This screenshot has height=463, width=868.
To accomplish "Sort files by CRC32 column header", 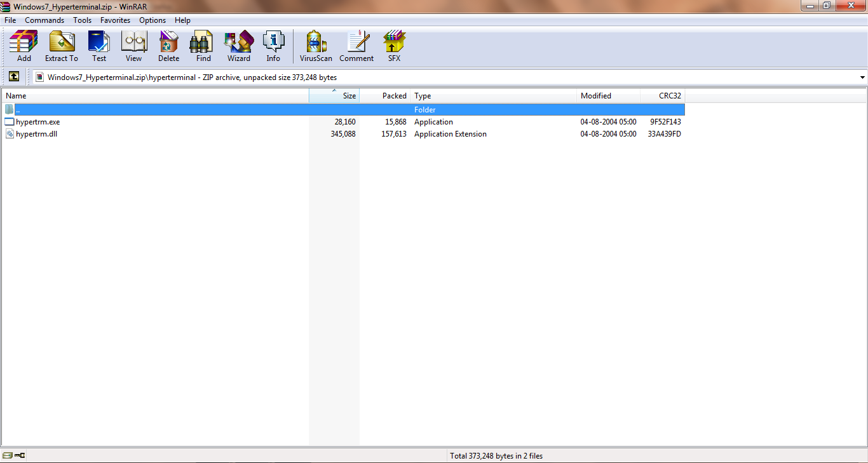I will point(663,96).
